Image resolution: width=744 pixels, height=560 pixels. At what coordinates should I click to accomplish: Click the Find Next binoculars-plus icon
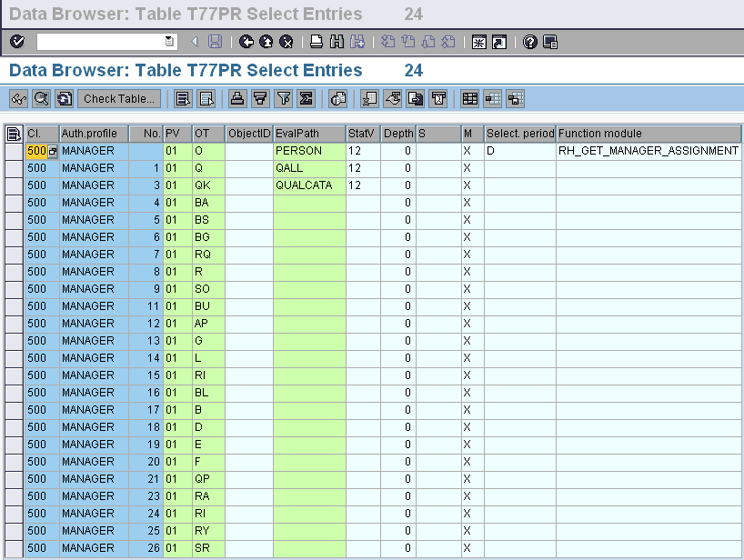pos(357,42)
